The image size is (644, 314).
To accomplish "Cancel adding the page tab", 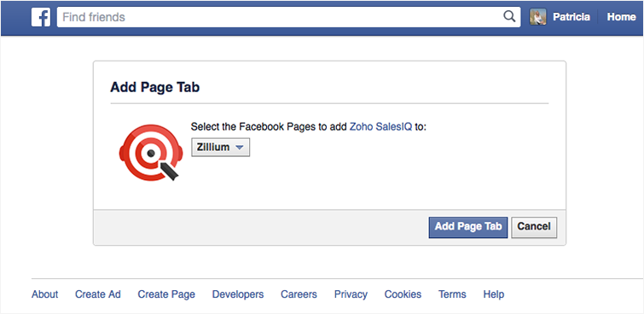I will (534, 227).
